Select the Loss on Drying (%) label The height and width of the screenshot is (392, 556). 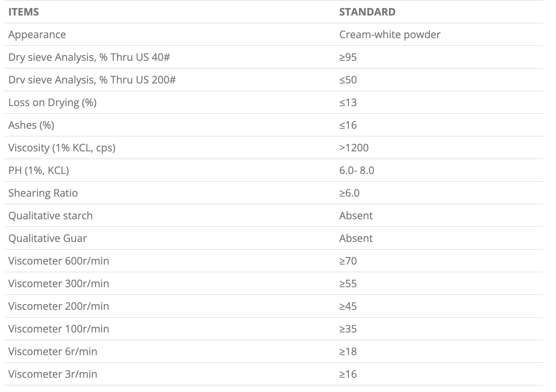(52, 103)
